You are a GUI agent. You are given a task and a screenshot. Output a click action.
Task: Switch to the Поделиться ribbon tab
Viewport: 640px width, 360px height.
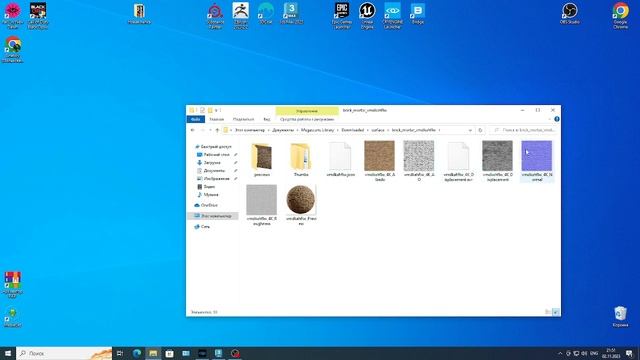[x=243, y=119]
